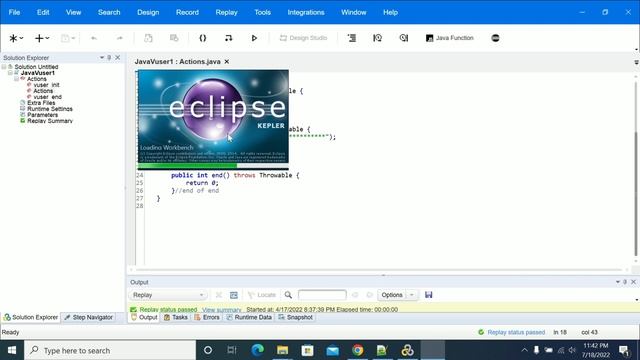
Task: Open the Replay combo box in Output
Action: coord(168,295)
